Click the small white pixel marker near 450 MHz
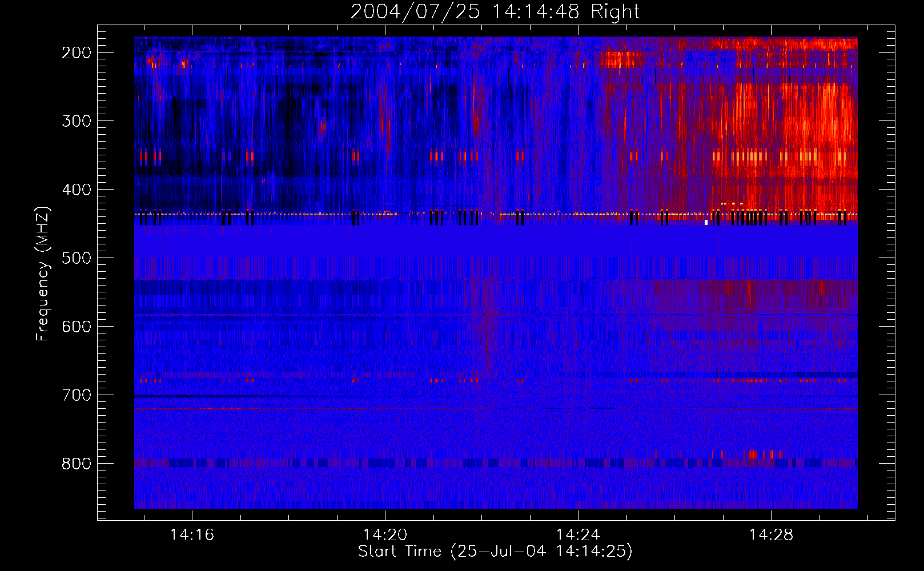This screenshot has height=571, width=924. (x=706, y=223)
